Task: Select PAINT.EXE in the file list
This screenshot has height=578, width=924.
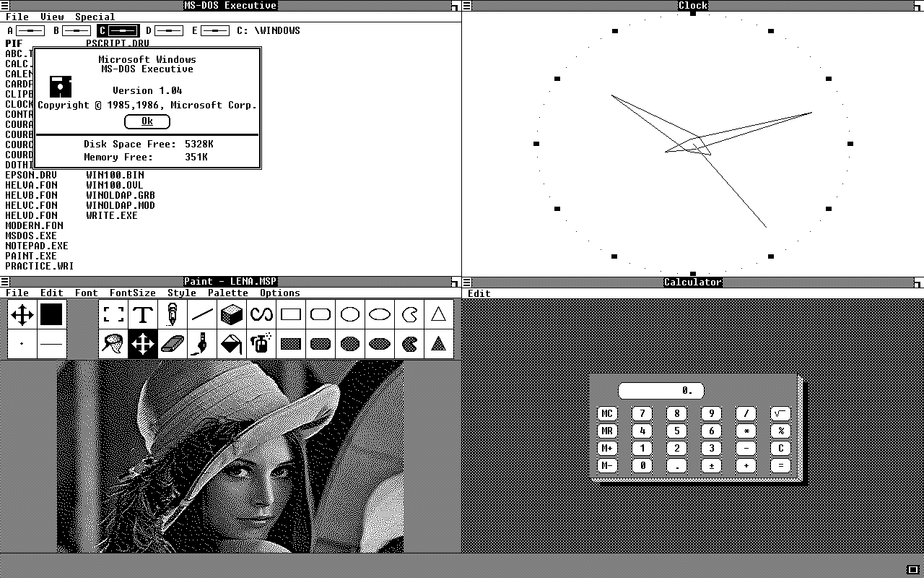Action: point(31,256)
